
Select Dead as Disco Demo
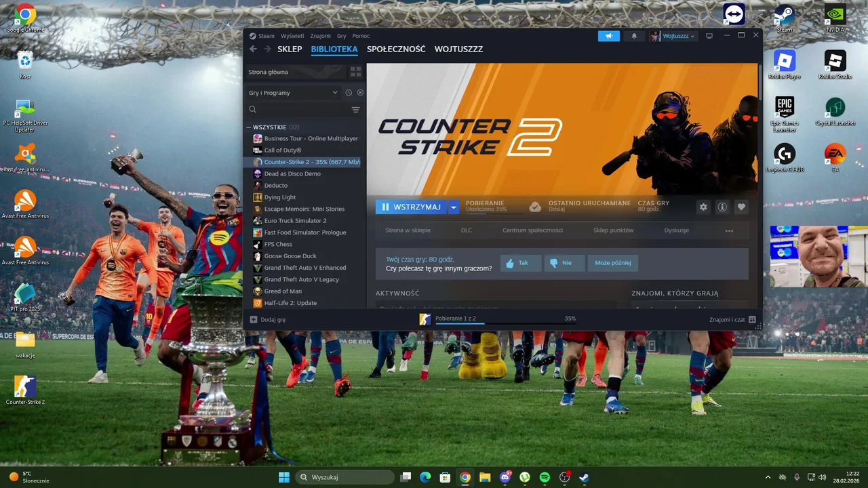(x=304, y=174)
